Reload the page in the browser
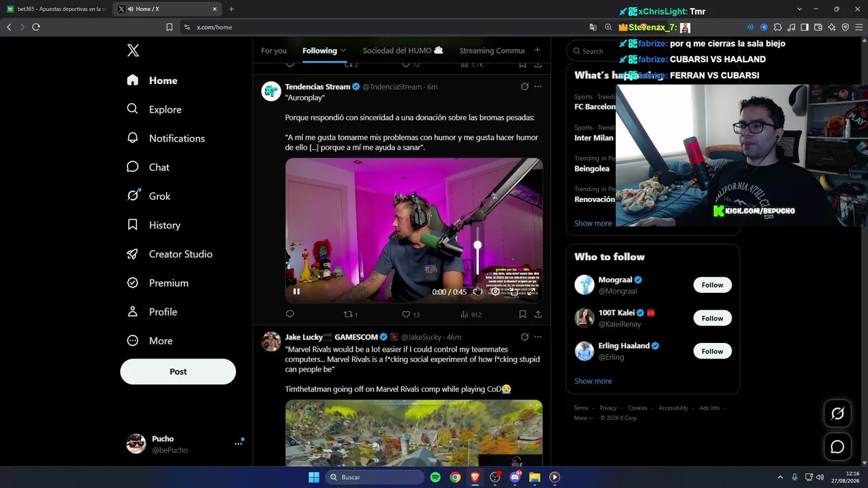The image size is (868, 488). click(x=36, y=27)
